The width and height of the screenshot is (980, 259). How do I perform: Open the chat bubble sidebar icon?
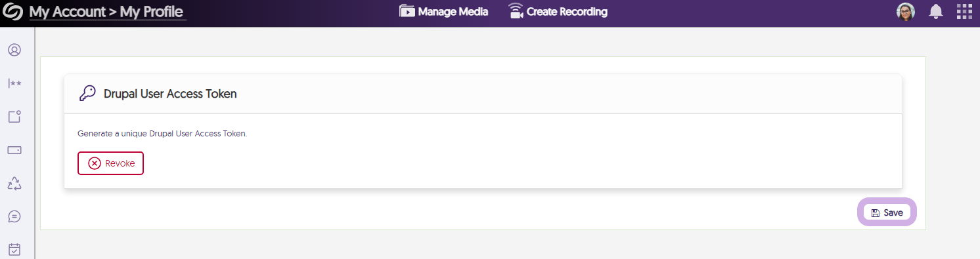[14, 216]
